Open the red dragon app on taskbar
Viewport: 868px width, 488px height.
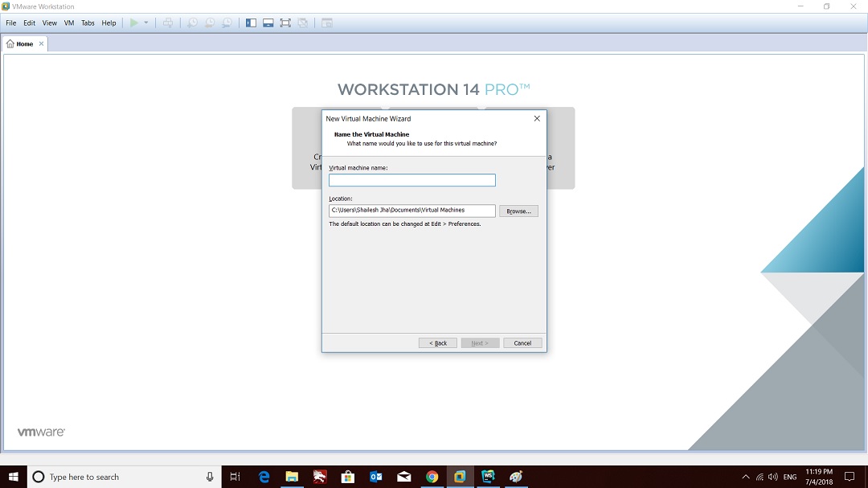(x=320, y=477)
